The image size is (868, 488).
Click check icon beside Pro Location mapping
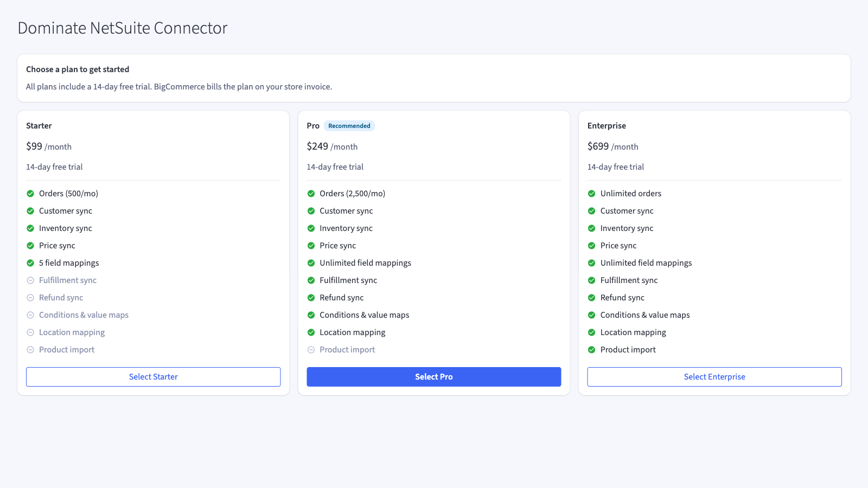coord(311,332)
